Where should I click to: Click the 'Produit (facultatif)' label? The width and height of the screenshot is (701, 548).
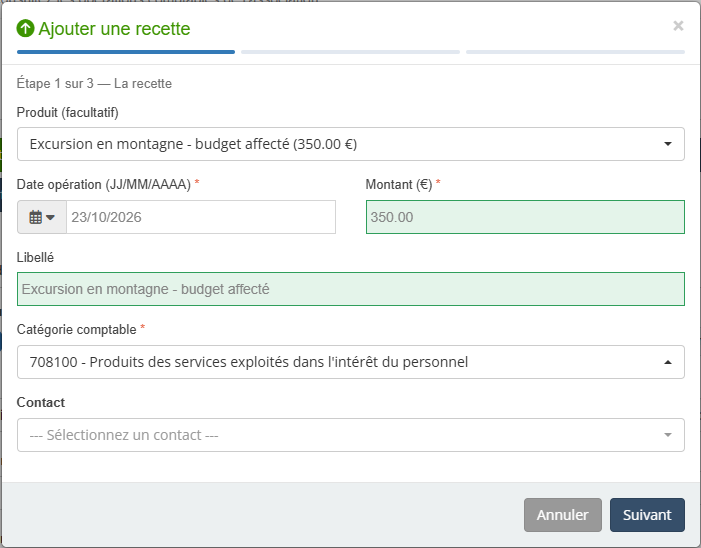pyautogui.click(x=68, y=112)
